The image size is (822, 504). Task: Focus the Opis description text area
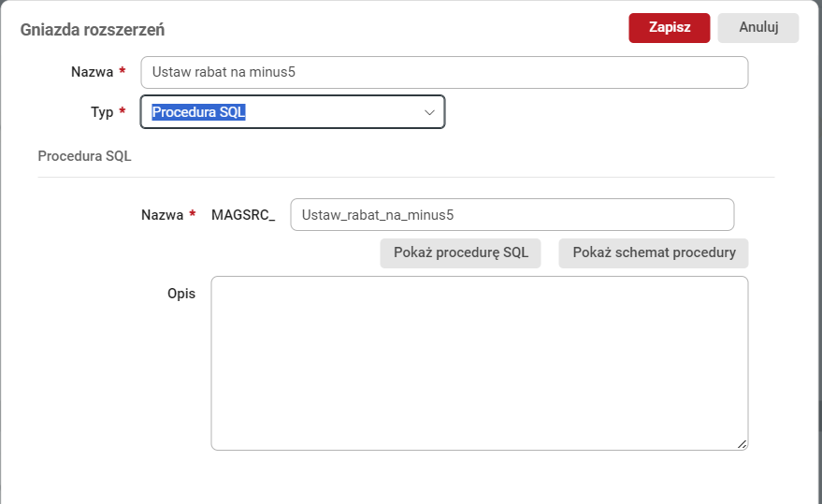(479, 363)
